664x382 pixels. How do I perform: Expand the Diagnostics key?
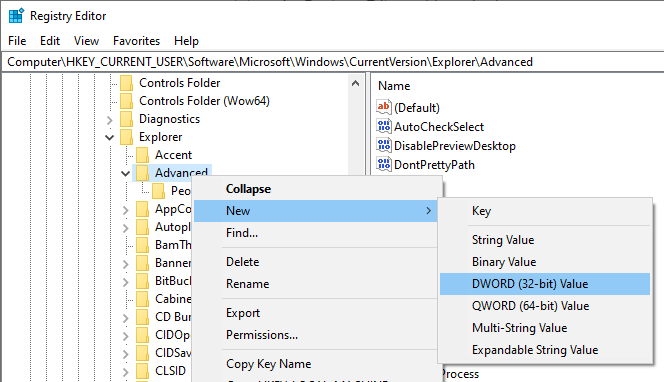click(x=110, y=120)
